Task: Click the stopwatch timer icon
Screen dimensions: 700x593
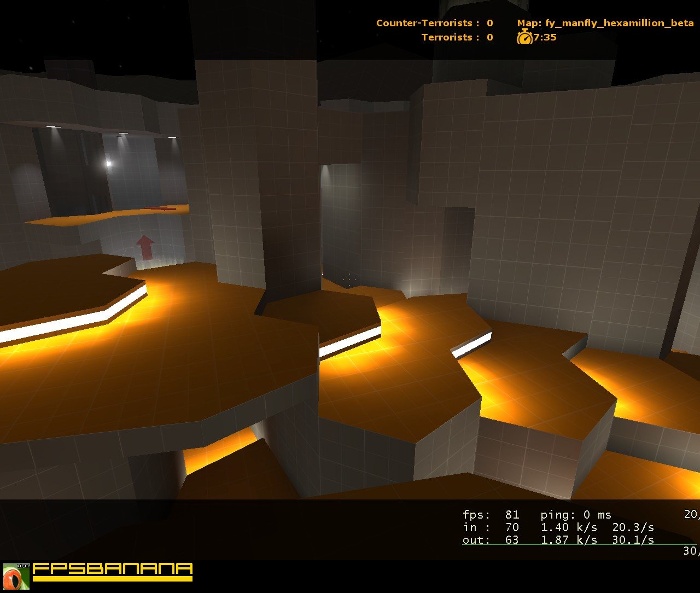Action: coord(524,37)
